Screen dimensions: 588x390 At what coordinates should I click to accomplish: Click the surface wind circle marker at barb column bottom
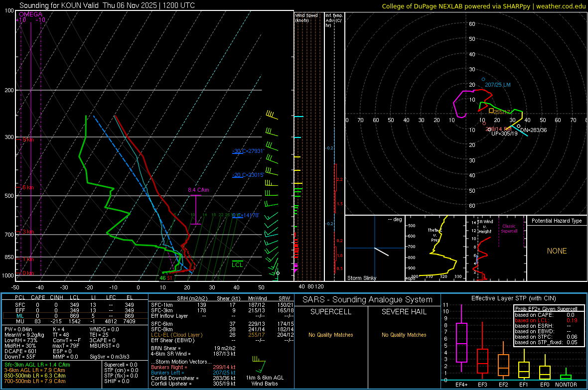click(278, 273)
